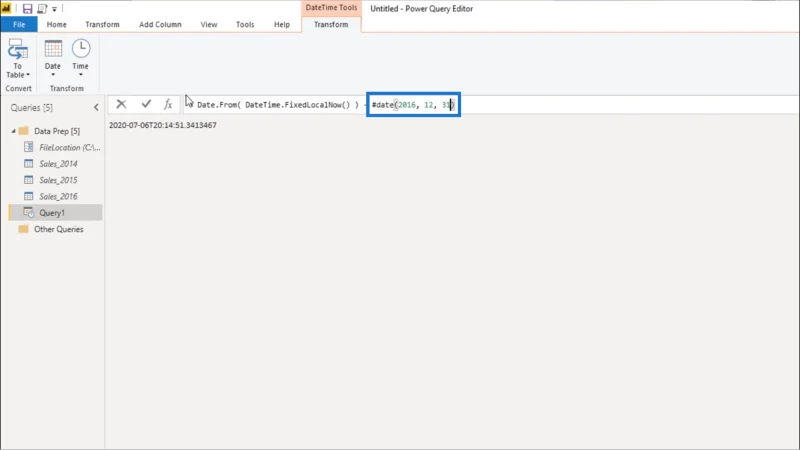Select the Other Queries folder
Image resolution: width=800 pixels, height=450 pixels.
pos(58,229)
